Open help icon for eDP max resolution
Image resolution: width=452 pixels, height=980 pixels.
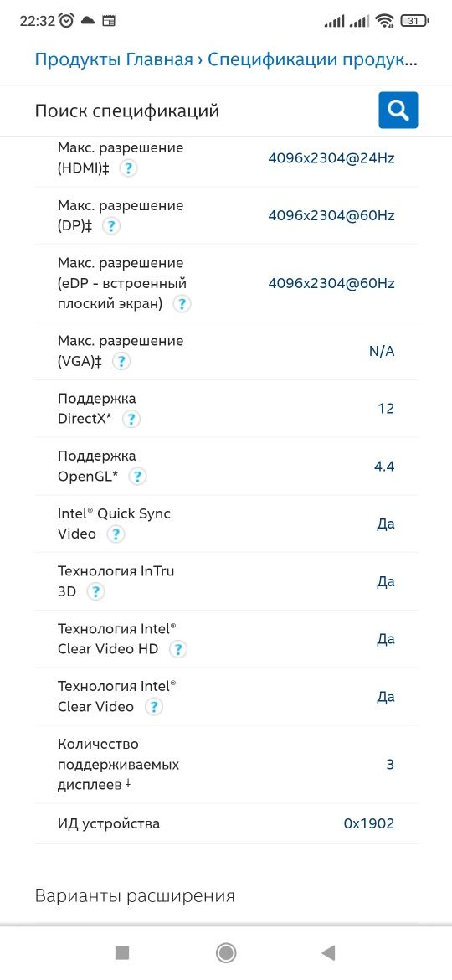(x=182, y=304)
